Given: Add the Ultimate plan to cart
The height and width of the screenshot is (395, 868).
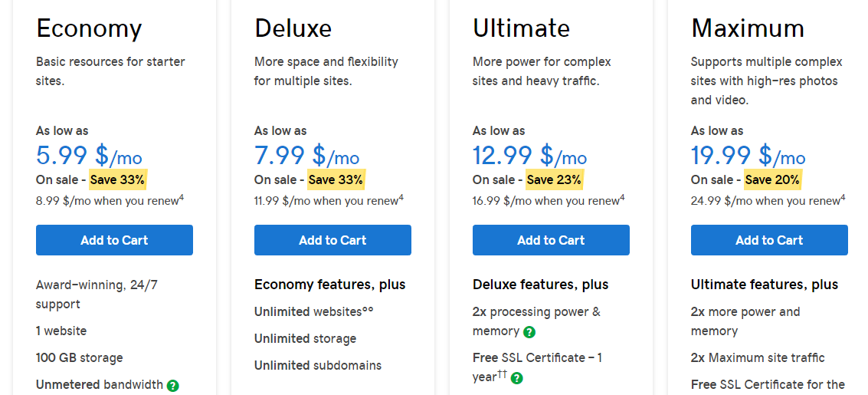Looking at the screenshot, I should click(x=551, y=240).
